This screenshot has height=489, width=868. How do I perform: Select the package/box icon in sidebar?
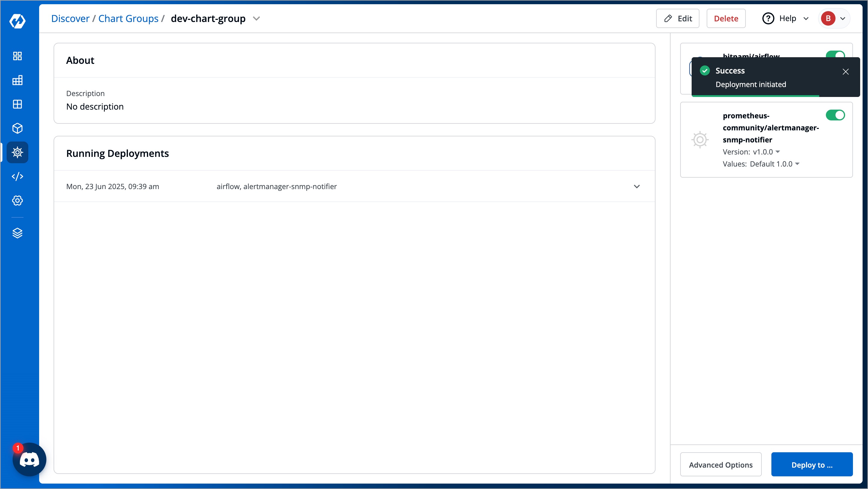pyautogui.click(x=17, y=128)
